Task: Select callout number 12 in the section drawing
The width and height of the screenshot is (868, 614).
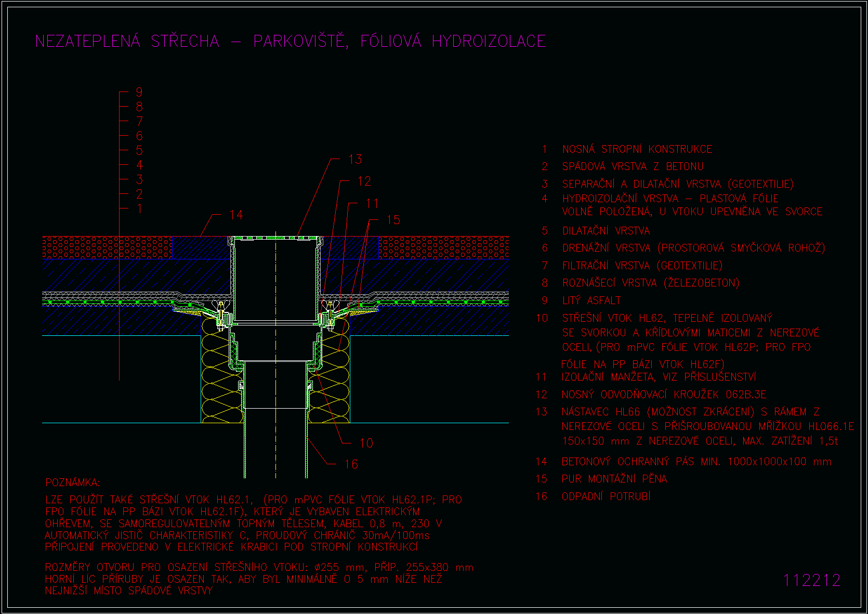Action: coord(364,181)
